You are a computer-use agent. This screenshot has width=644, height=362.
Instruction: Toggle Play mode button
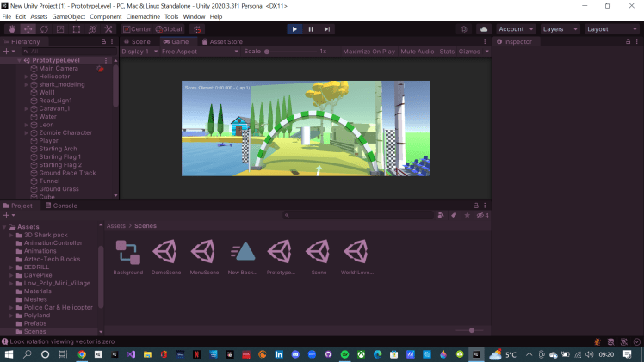pyautogui.click(x=294, y=29)
